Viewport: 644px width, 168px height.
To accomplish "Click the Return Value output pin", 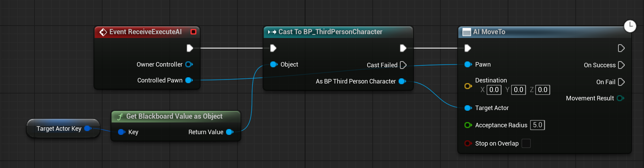I will (x=230, y=132).
